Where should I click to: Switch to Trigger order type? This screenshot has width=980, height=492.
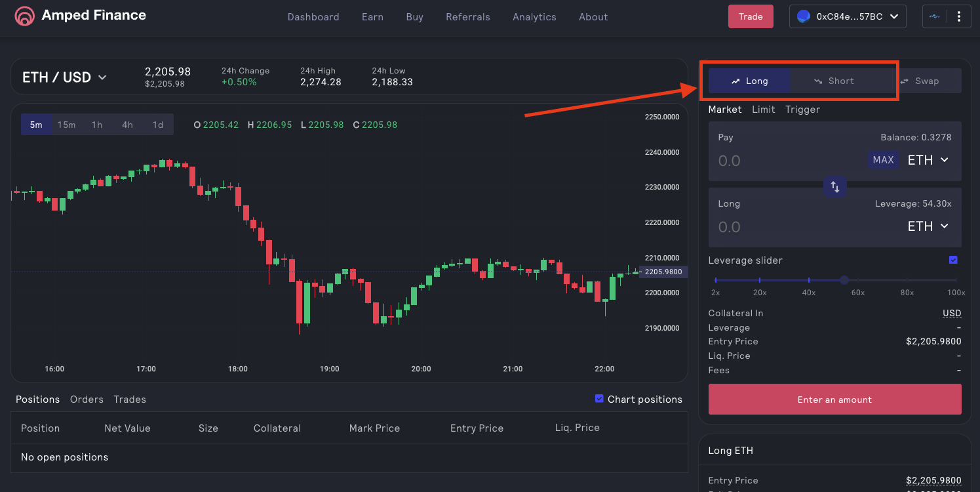(x=802, y=110)
